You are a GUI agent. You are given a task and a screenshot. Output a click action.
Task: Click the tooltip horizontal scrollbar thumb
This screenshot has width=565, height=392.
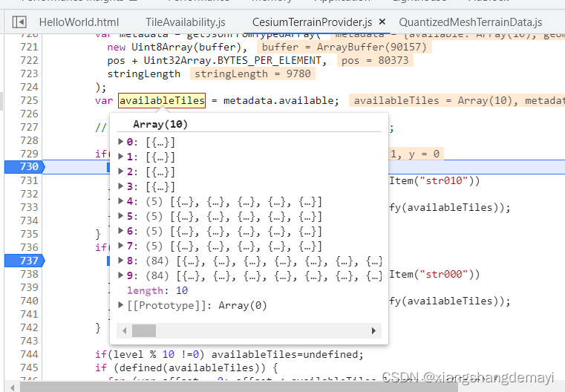[x=144, y=330]
